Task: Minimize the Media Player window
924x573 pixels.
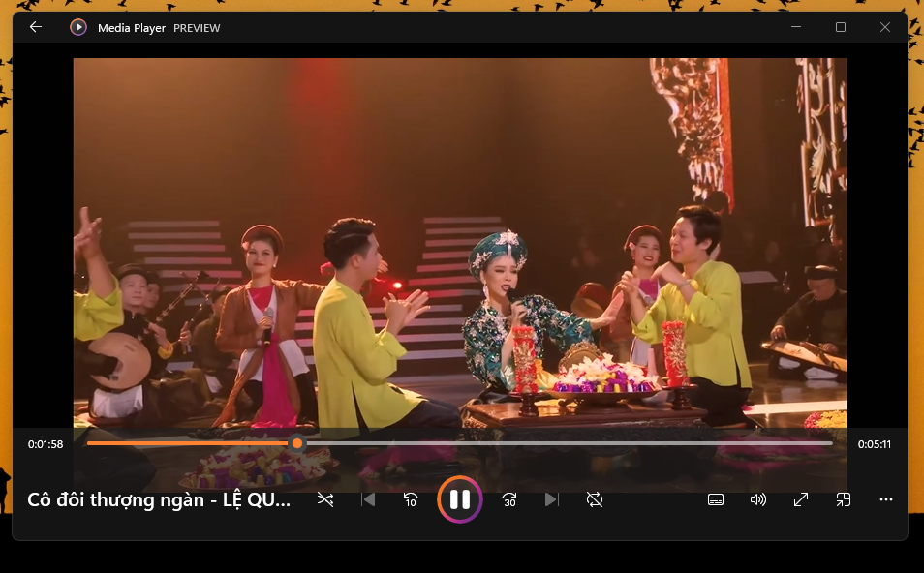Action: [796, 27]
